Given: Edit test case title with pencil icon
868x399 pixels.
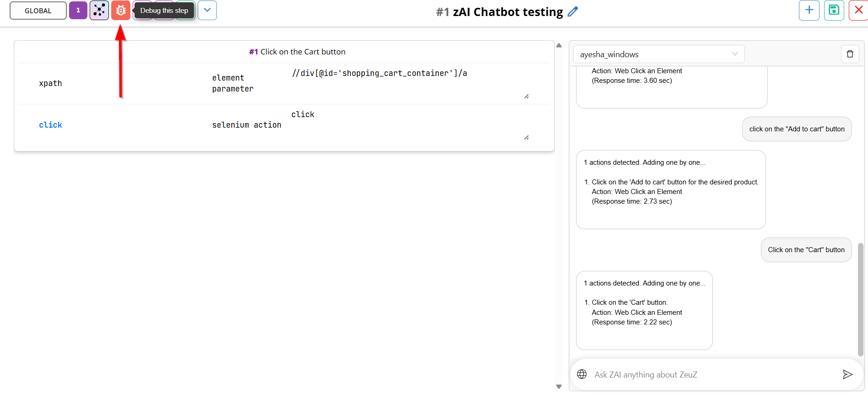Looking at the screenshot, I should click(x=573, y=12).
